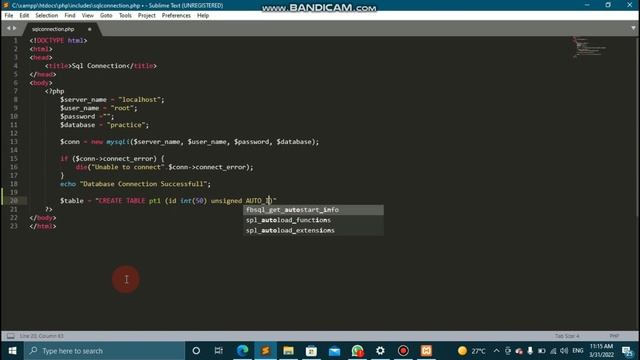Open Task View in taskbar
Screen dimensions: 640x360
(x=219, y=351)
